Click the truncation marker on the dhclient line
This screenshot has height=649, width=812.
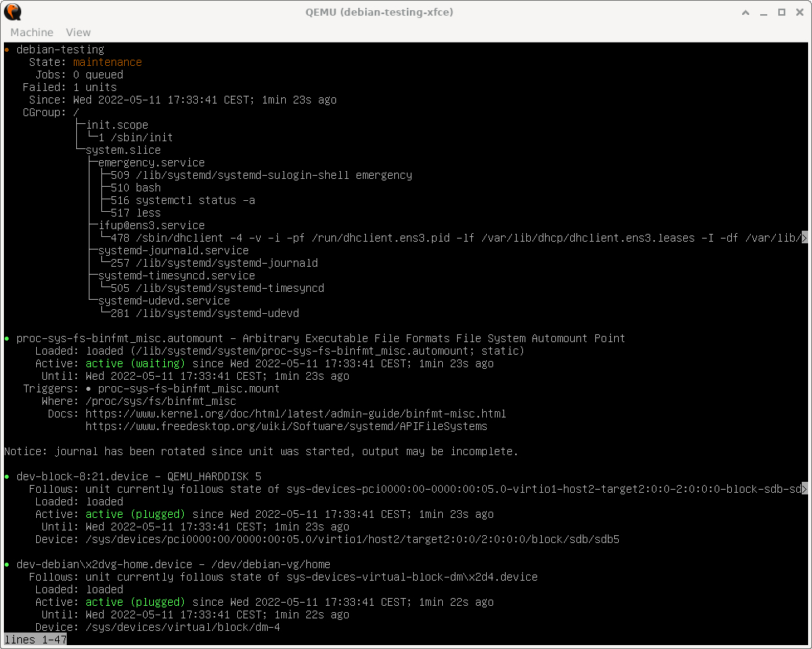pyautogui.click(x=804, y=238)
